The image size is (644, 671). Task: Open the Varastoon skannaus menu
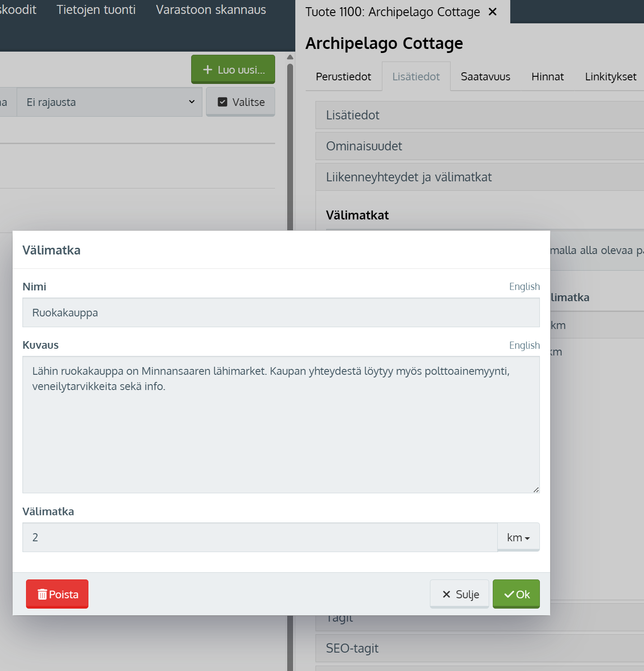211,9
